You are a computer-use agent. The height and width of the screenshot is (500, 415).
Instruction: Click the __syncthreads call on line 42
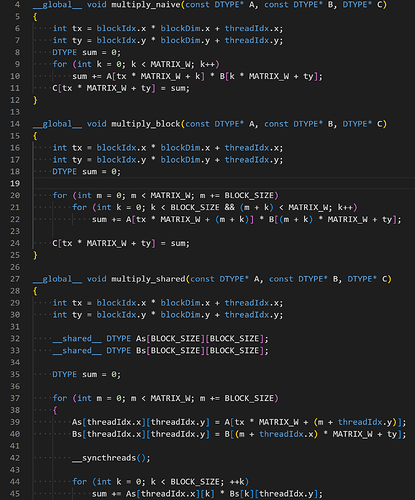coord(111,458)
